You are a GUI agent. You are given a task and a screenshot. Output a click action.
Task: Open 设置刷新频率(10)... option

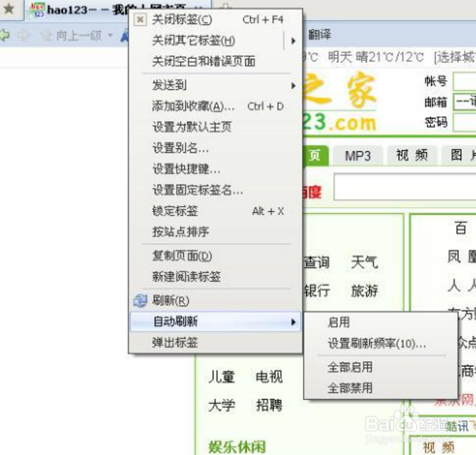tap(381, 343)
